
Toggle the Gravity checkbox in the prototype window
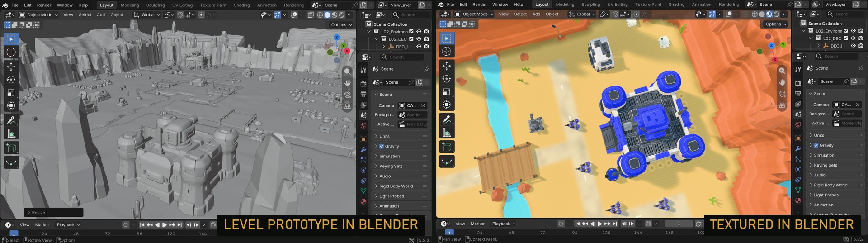click(382, 146)
